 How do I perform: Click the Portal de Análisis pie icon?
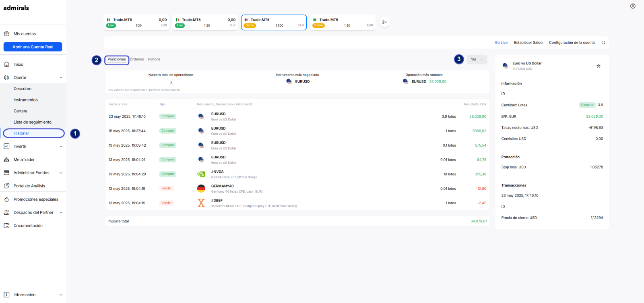tap(6, 186)
